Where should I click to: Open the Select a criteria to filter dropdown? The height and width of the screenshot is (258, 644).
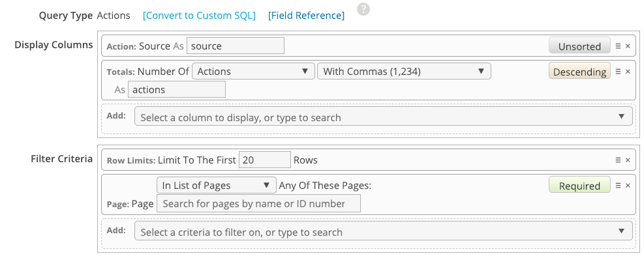click(x=383, y=231)
